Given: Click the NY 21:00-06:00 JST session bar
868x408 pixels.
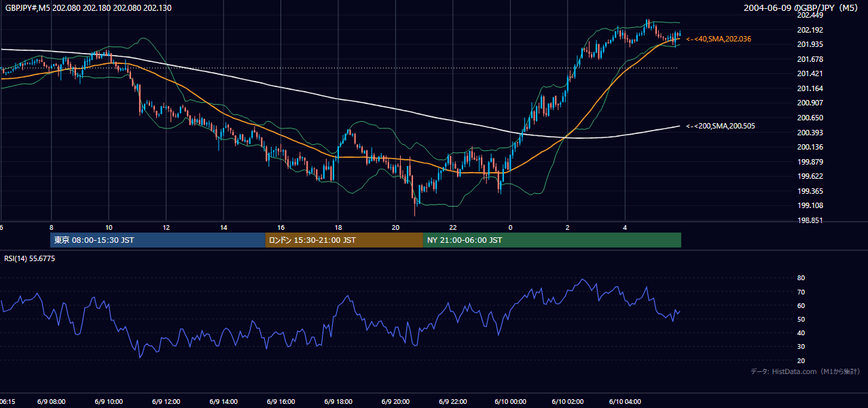Looking at the screenshot, I should click(x=552, y=240).
